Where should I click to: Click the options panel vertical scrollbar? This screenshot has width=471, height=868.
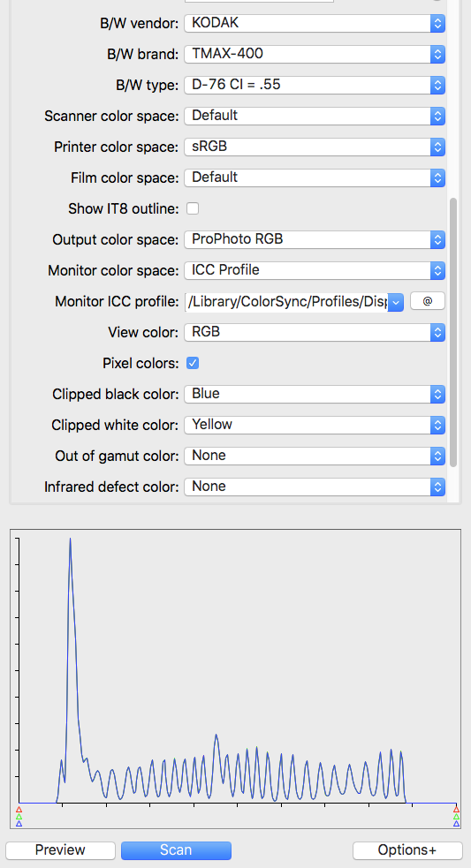[x=453, y=332]
